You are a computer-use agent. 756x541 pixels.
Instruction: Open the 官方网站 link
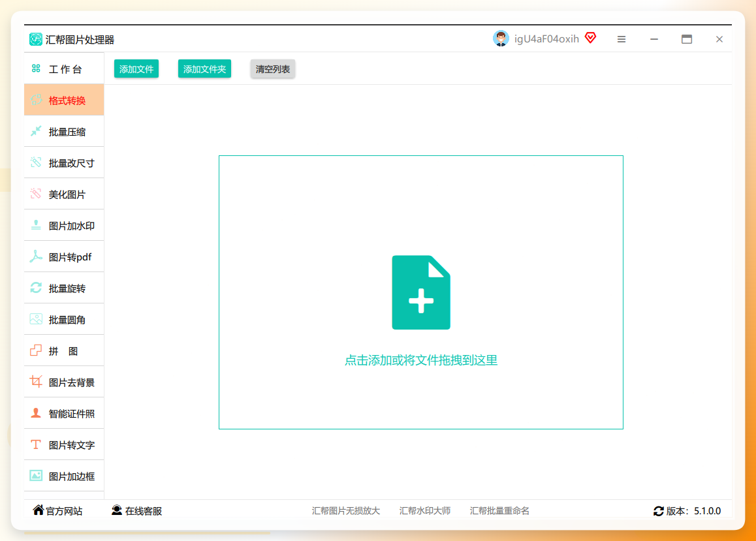pyautogui.click(x=63, y=511)
